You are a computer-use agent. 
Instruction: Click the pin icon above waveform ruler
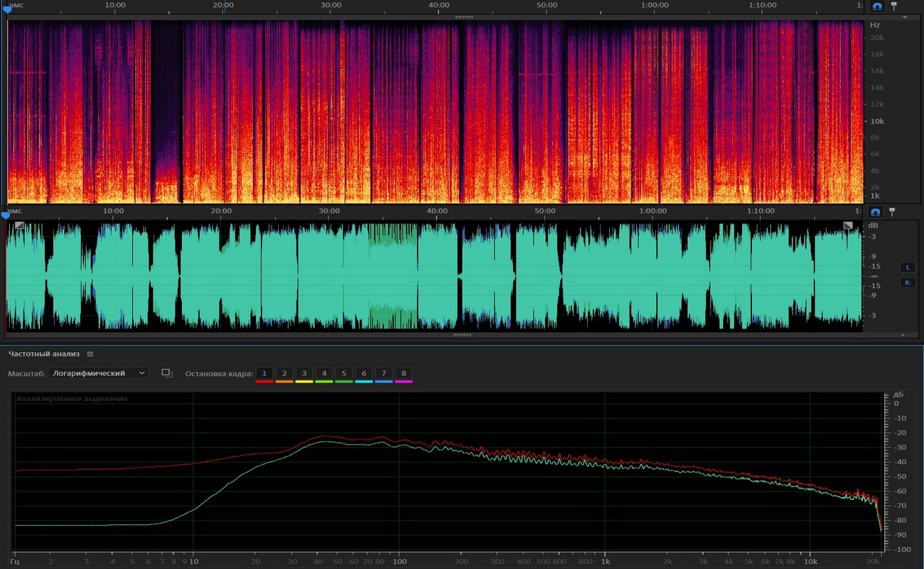point(892,212)
